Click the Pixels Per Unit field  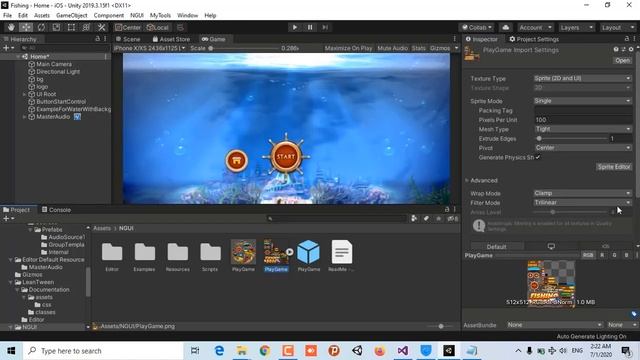pos(582,120)
